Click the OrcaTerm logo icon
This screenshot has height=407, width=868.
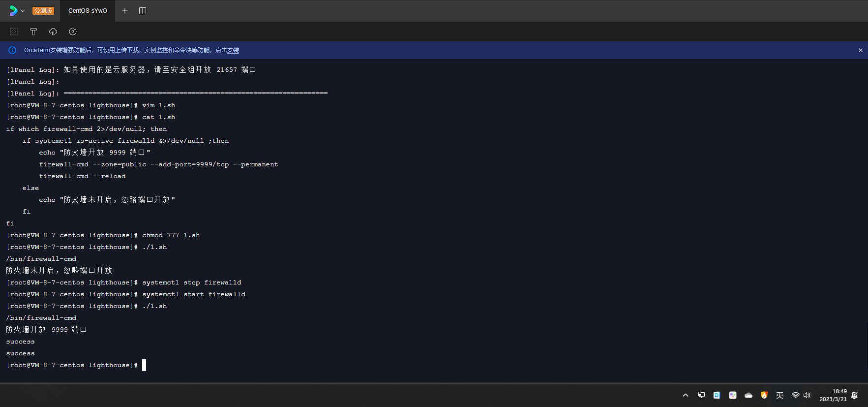click(x=13, y=11)
